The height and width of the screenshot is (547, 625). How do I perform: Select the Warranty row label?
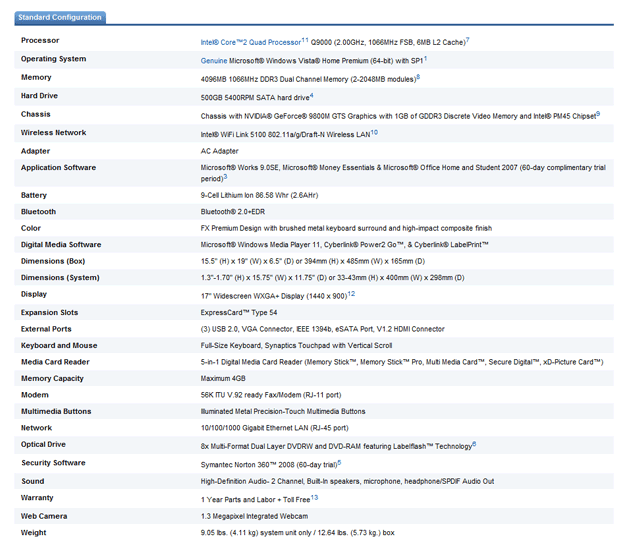(x=37, y=498)
